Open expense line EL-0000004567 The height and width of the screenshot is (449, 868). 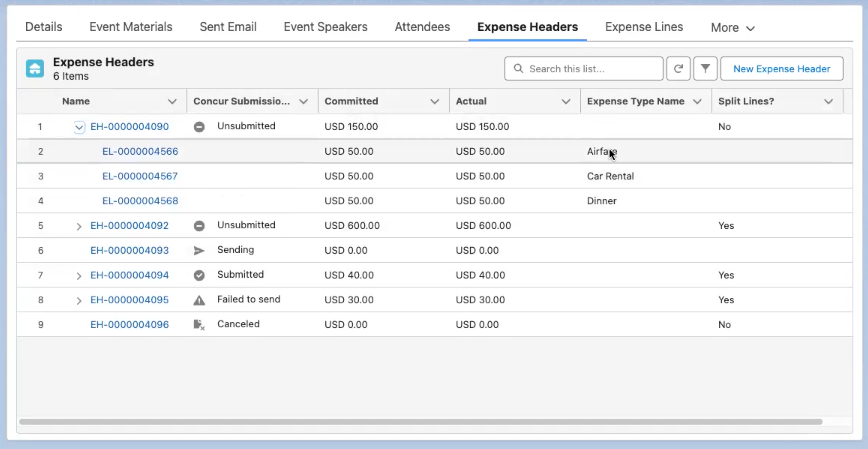tap(140, 176)
